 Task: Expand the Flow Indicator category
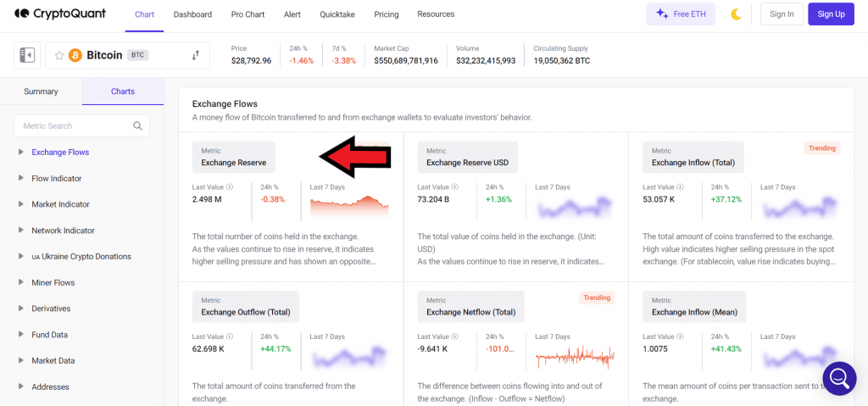[21, 179]
